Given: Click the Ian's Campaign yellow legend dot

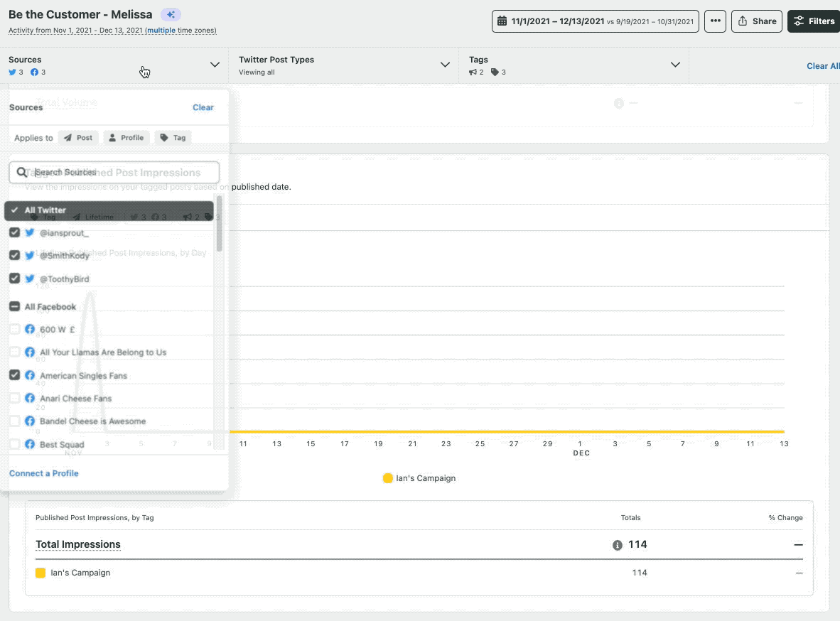Looking at the screenshot, I should [388, 478].
